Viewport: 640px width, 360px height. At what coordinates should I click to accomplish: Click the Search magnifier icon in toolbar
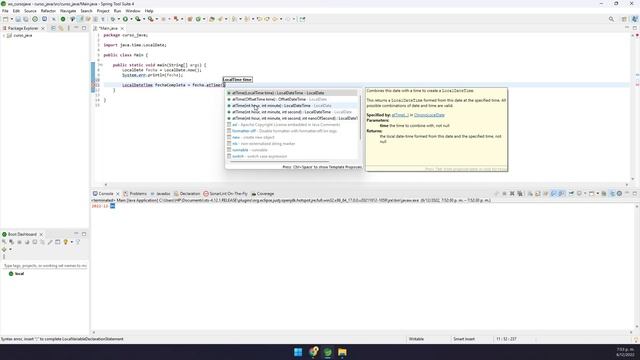tap(611, 19)
